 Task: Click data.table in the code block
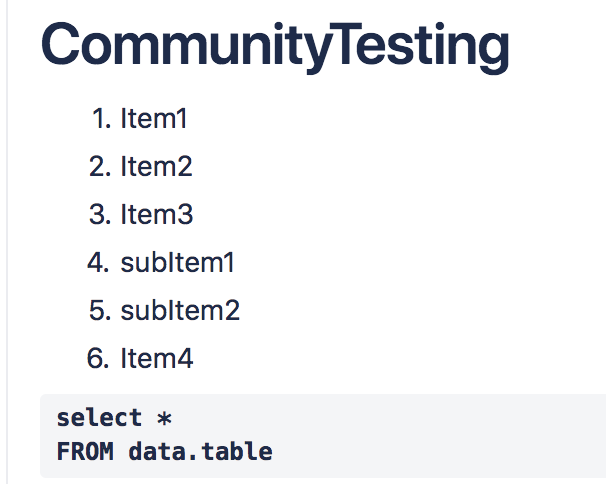[200, 451]
